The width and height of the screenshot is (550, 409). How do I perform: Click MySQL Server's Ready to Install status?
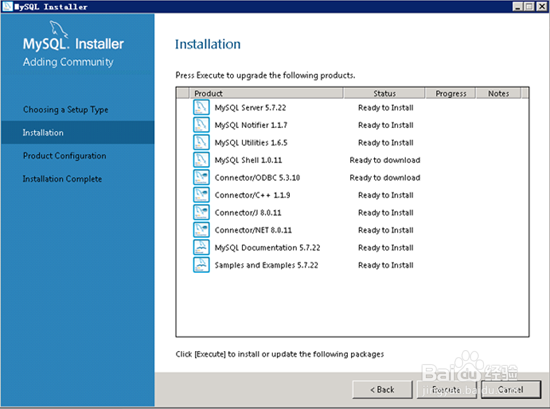tap(385, 108)
